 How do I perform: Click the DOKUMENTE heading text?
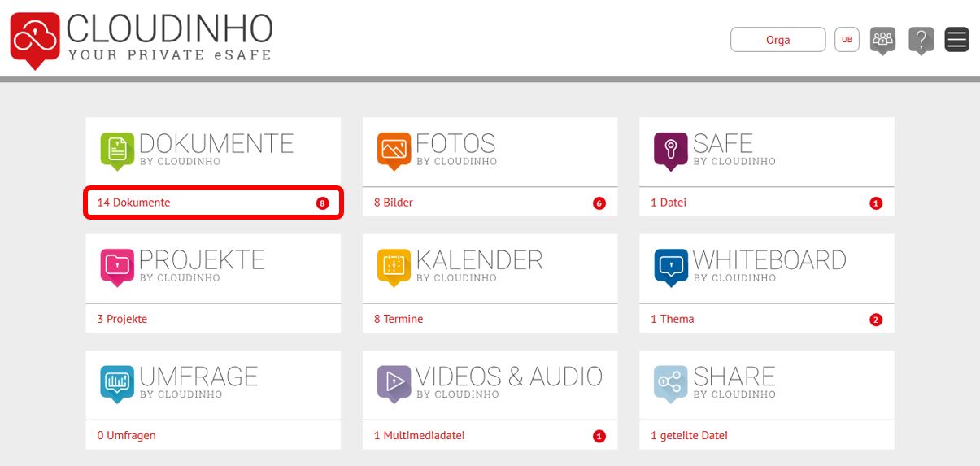(216, 143)
